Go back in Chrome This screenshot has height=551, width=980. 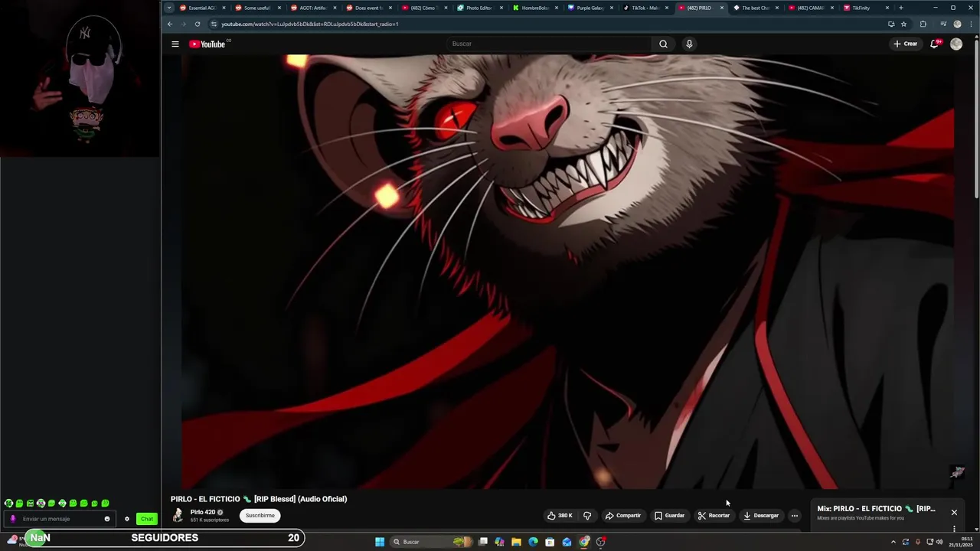click(170, 24)
